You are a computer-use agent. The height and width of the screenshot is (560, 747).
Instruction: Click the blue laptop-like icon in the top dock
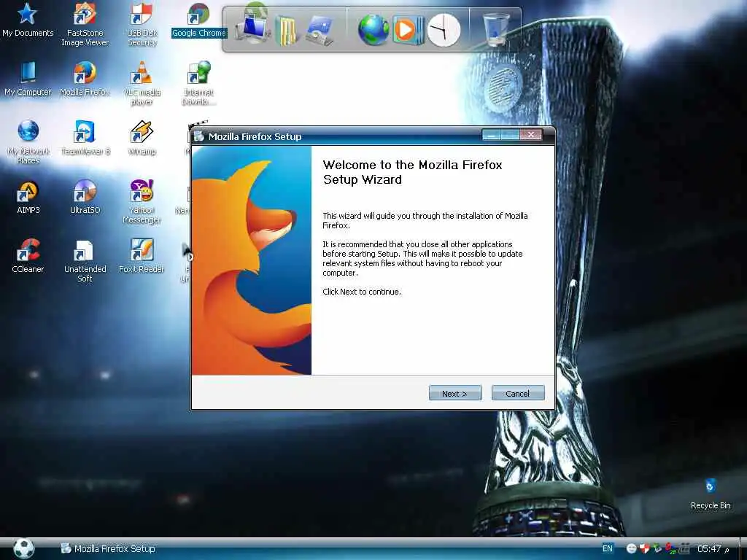[320, 31]
